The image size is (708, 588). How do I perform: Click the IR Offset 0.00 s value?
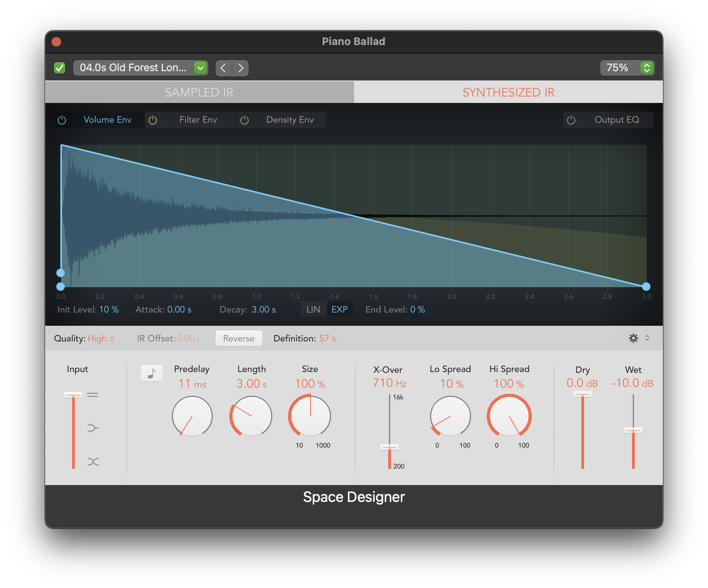[x=188, y=339]
